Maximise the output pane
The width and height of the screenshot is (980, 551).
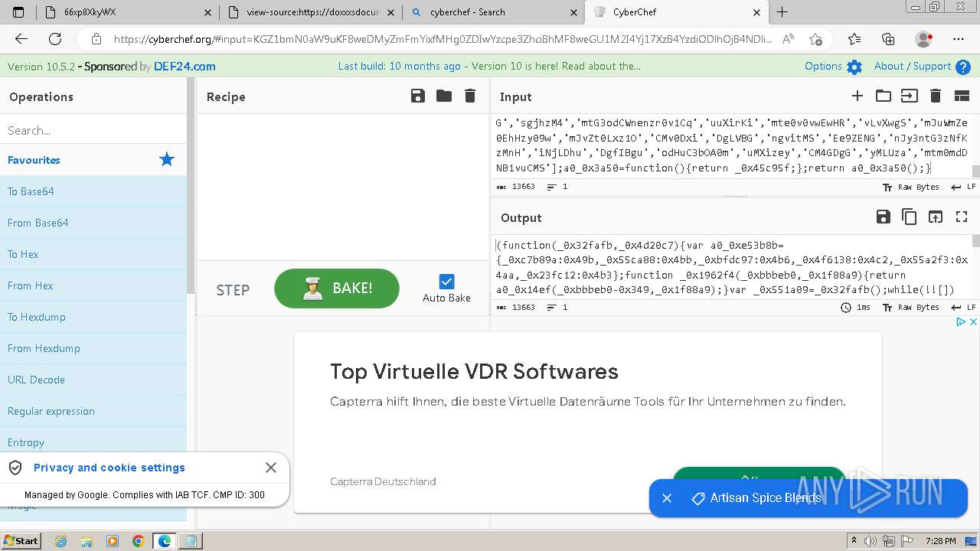point(962,217)
